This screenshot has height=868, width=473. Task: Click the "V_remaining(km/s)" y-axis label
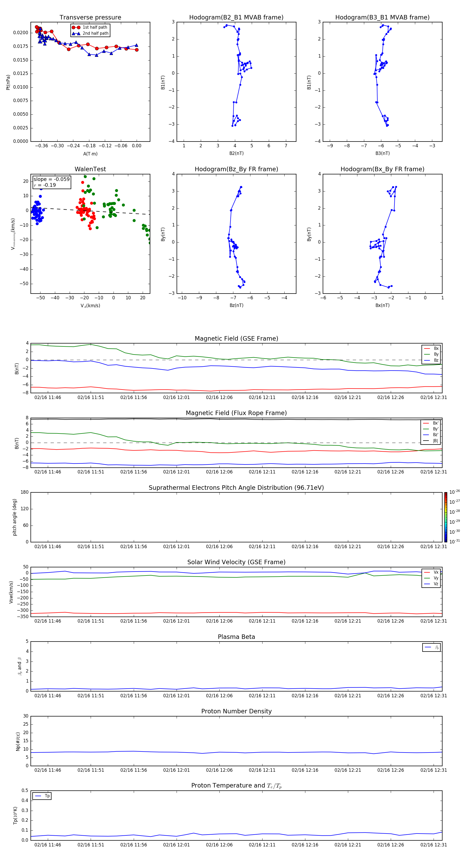(13, 234)
